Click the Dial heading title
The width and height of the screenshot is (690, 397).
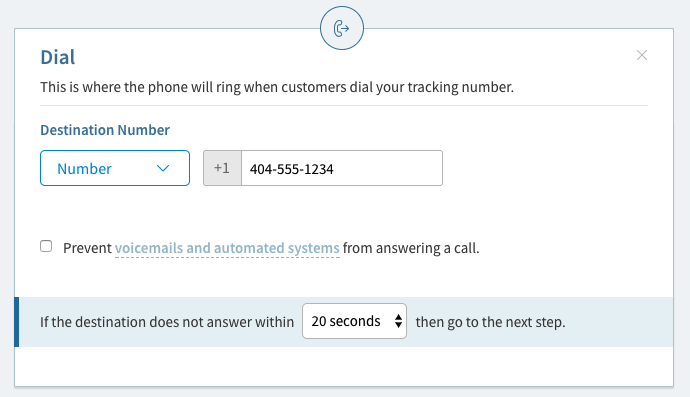coord(58,57)
